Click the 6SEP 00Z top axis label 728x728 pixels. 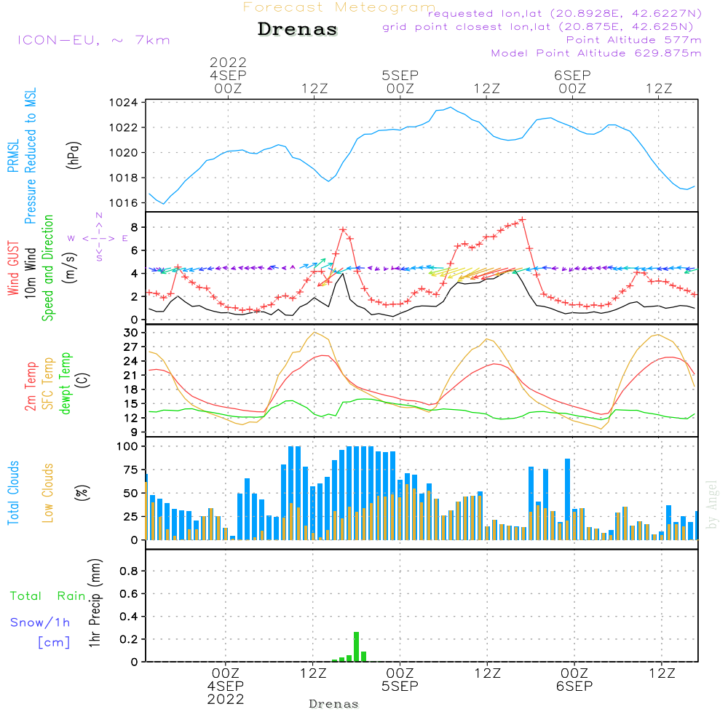tap(572, 82)
